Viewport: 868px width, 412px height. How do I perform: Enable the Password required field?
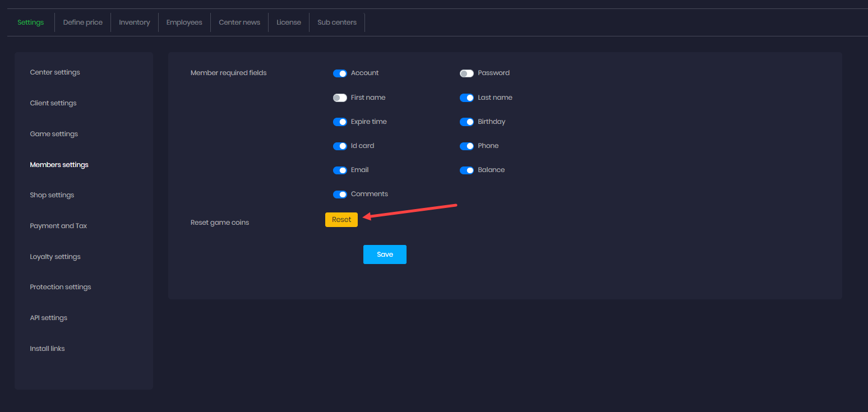click(x=467, y=73)
